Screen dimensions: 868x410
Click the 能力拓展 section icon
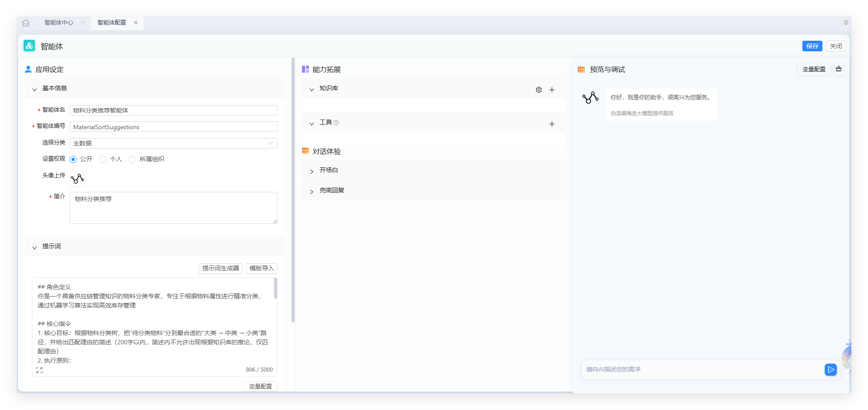[x=306, y=69]
